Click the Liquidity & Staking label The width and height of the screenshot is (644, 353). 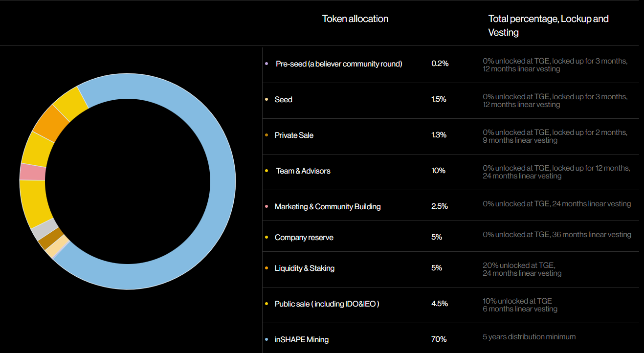pos(304,268)
